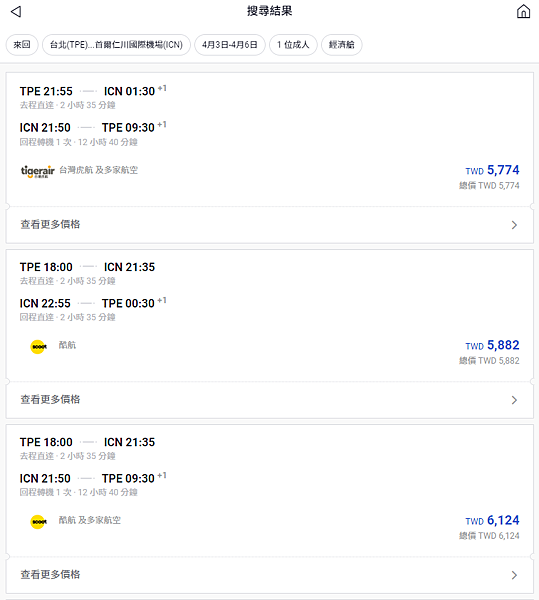Click the Scoot logo on TWD 6,124 flight
The height and width of the screenshot is (600, 539).
pyautogui.click(x=38, y=522)
